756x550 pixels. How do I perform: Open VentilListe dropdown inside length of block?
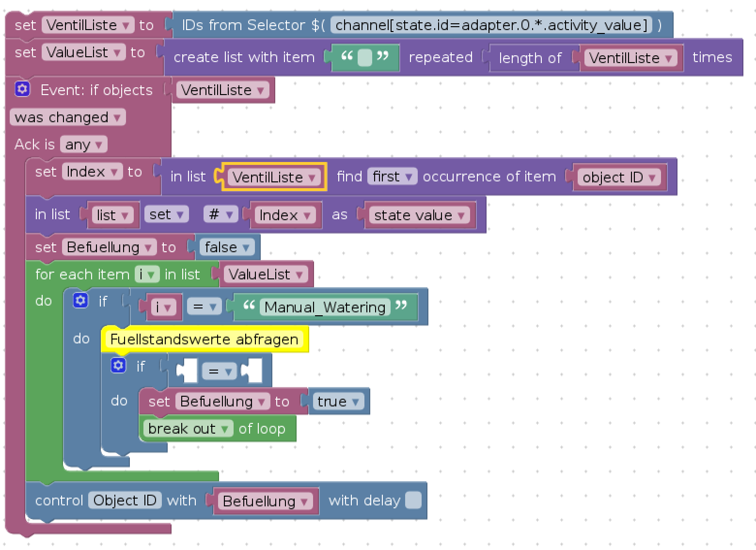[630, 58]
